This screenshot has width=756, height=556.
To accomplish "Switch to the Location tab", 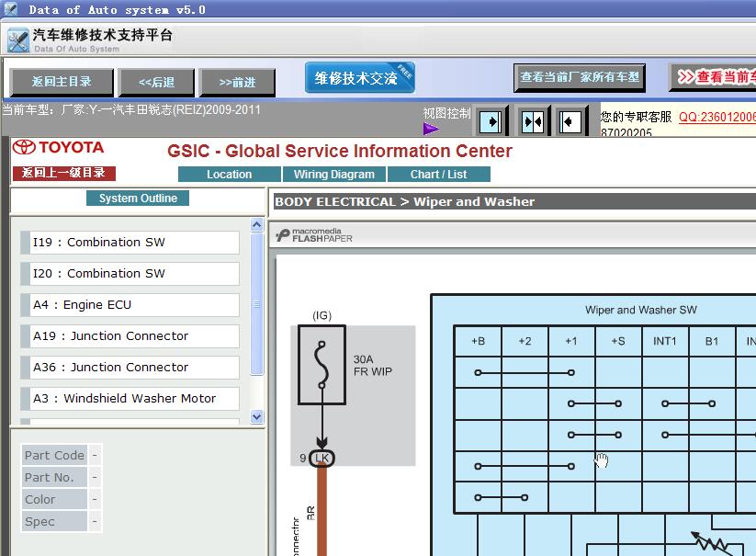I will coord(230,174).
